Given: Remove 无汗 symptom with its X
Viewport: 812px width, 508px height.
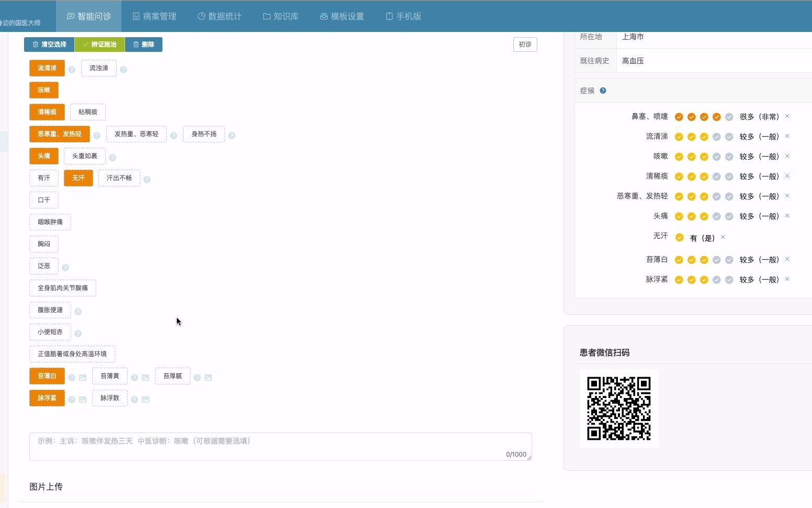Looking at the screenshot, I should [723, 237].
